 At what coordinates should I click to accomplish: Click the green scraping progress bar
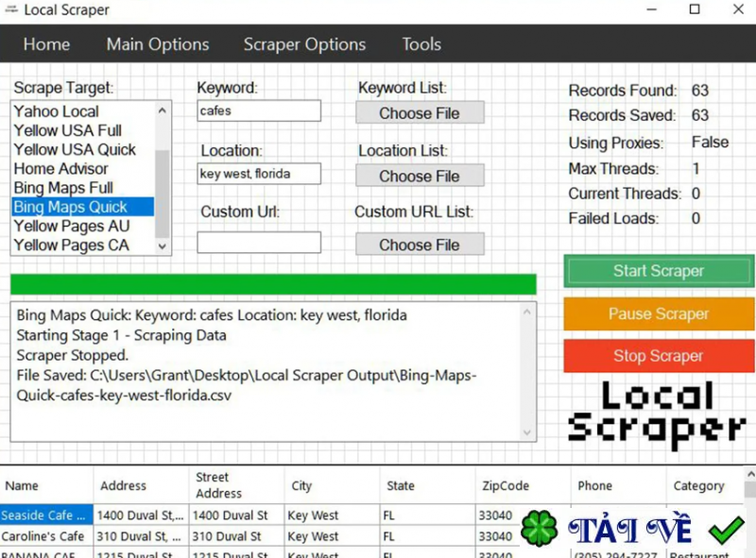273,284
